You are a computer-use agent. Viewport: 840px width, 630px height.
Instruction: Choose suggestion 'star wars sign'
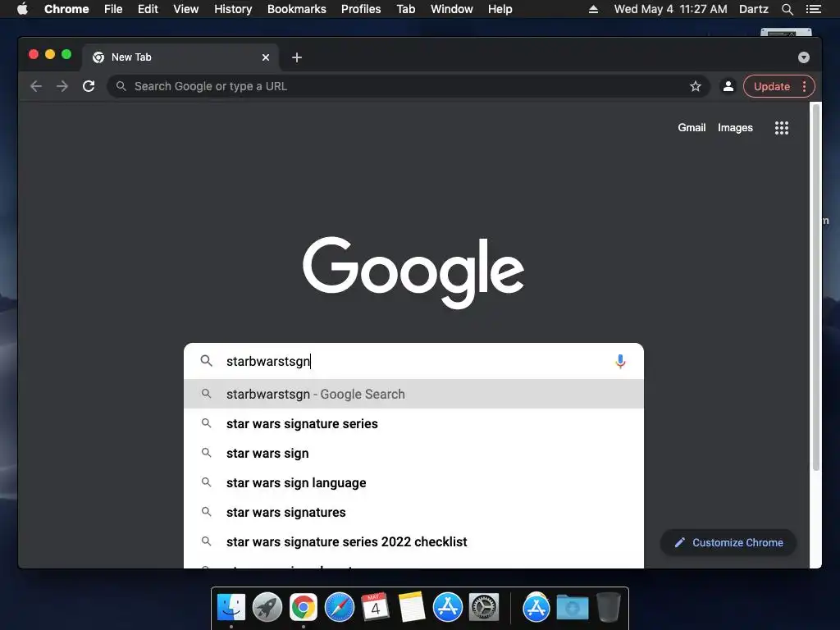click(x=413, y=453)
